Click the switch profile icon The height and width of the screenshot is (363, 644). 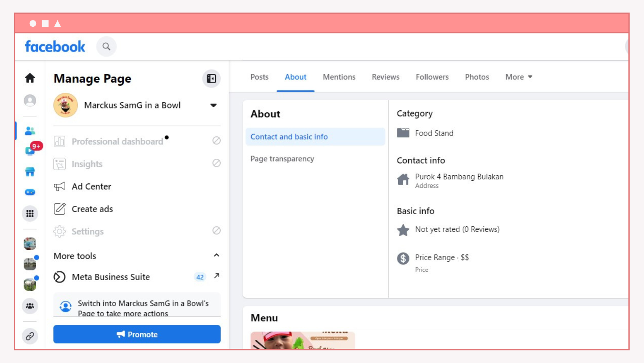(66, 306)
